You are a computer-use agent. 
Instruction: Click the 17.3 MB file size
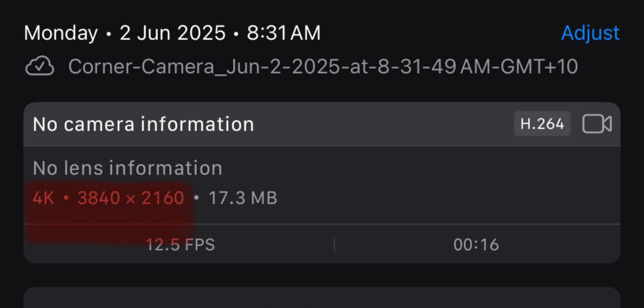click(x=243, y=198)
